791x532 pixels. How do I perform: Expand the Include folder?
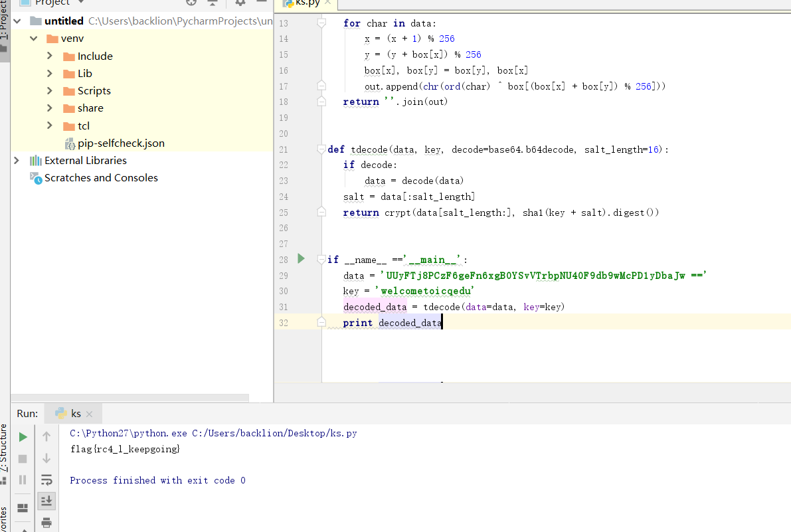pyautogui.click(x=49, y=56)
